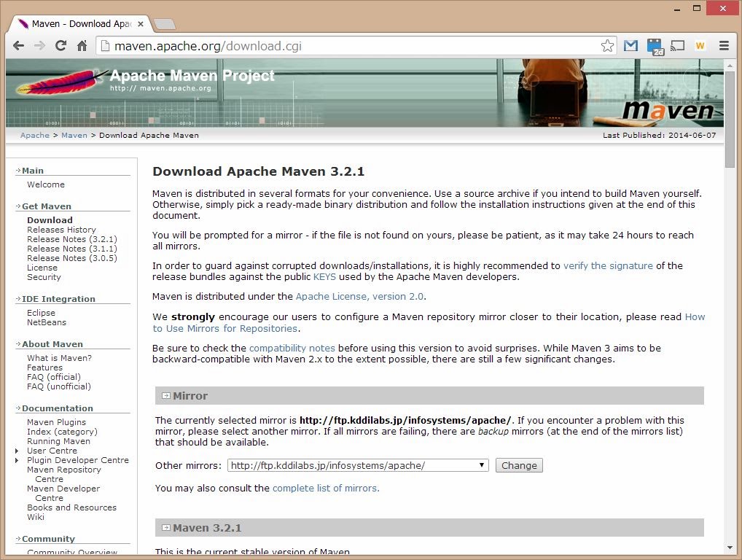Open the Gmail extension icon
Viewport: 742px width, 560px height.
(x=630, y=46)
